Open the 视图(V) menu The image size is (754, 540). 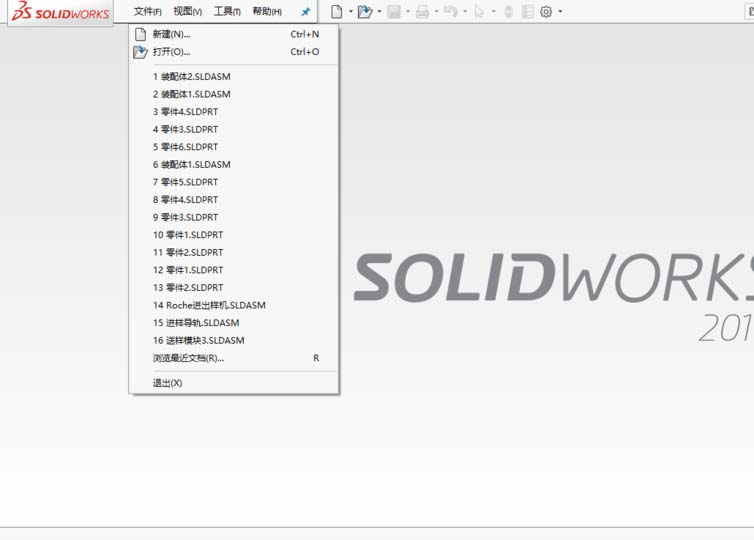(x=188, y=12)
